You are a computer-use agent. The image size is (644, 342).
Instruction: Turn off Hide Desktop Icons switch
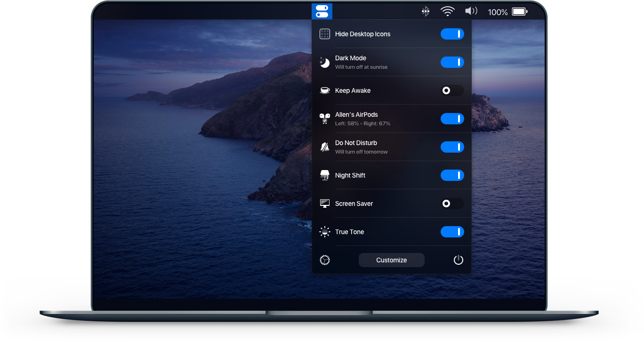452,34
